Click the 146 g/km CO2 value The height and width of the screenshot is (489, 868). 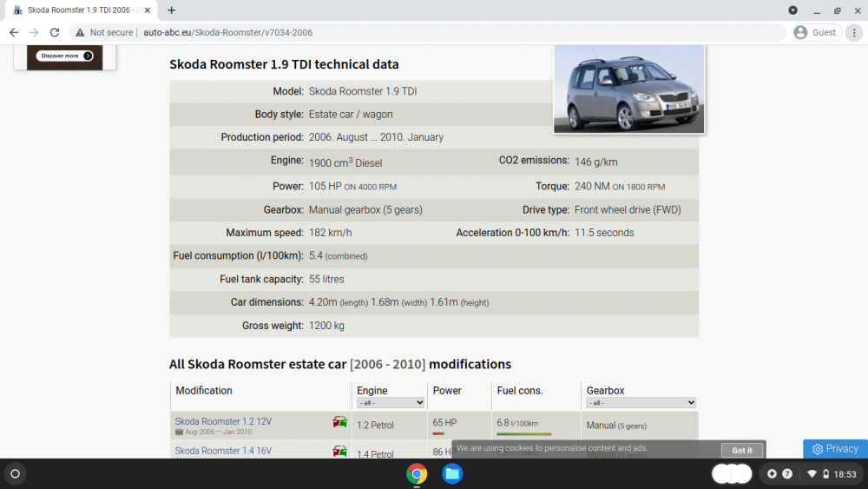[595, 162]
